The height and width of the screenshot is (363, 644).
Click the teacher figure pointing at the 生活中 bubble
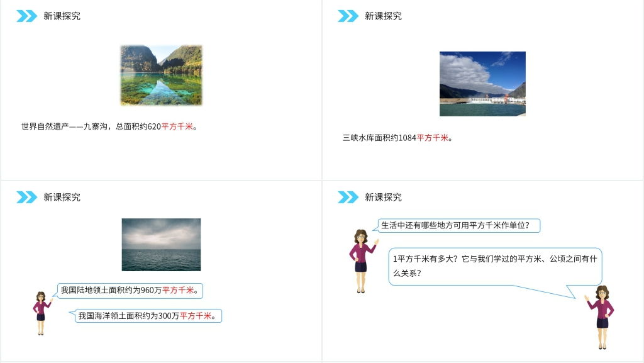(x=362, y=260)
